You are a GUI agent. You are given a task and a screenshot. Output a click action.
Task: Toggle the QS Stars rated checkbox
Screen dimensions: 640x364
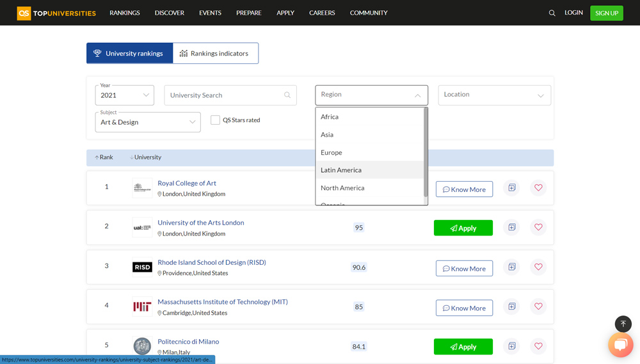[x=215, y=120]
